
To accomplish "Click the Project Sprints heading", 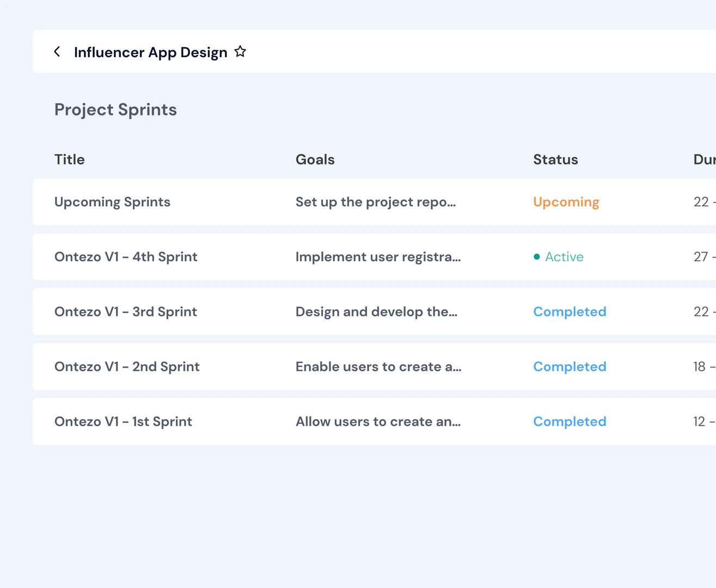I will pyautogui.click(x=115, y=109).
